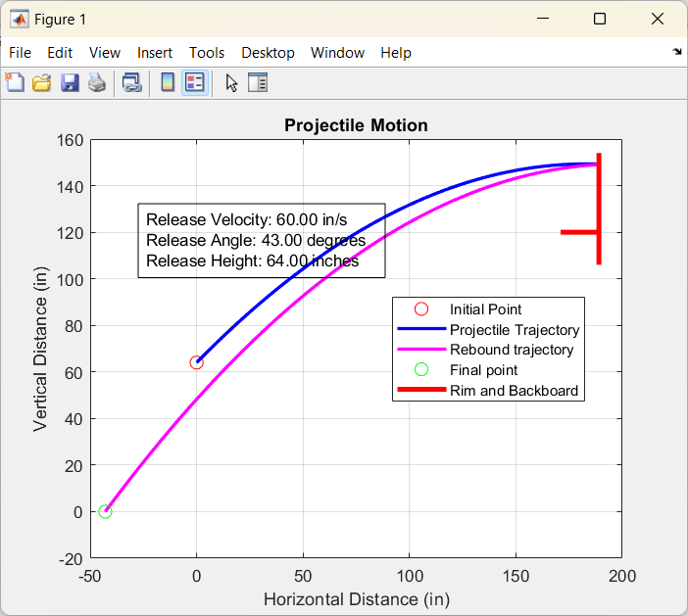688x616 pixels.
Task: Open the Edit menu
Action: click(60, 53)
